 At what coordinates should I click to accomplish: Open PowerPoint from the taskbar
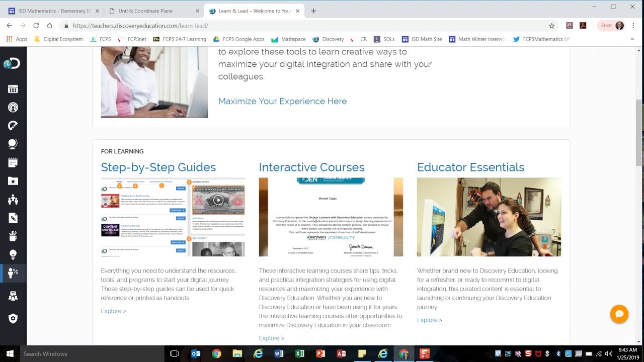click(x=320, y=354)
